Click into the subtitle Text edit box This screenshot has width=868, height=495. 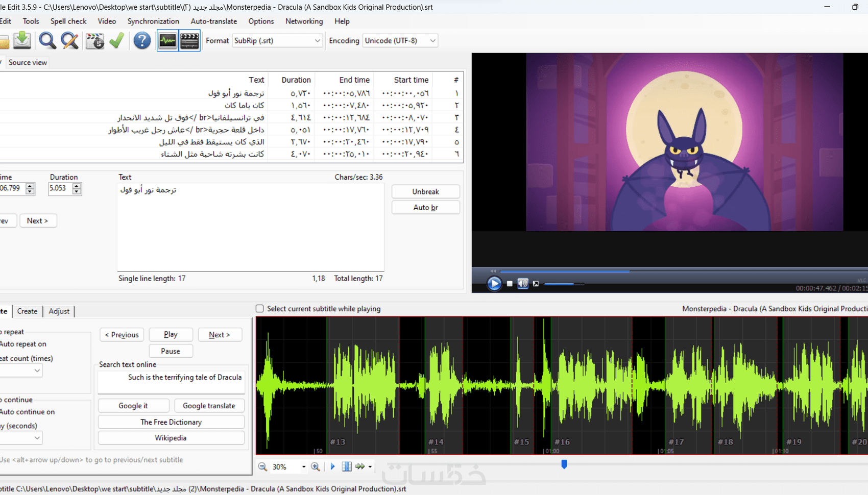(251, 227)
